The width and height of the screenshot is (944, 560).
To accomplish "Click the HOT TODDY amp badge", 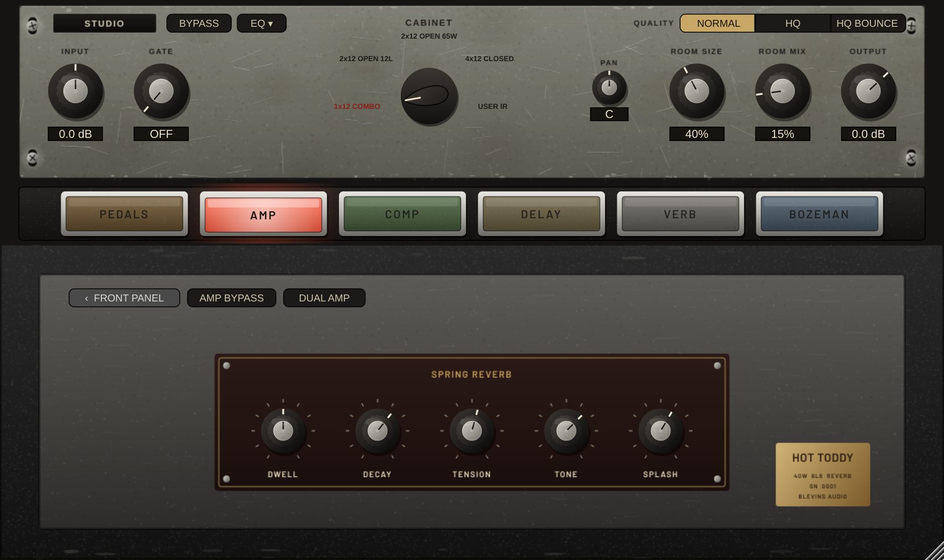I will pyautogui.click(x=822, y=474).
